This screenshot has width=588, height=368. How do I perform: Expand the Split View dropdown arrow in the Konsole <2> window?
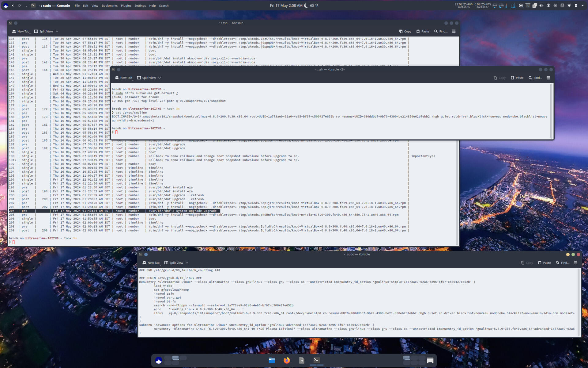click(x=160, y=78)
